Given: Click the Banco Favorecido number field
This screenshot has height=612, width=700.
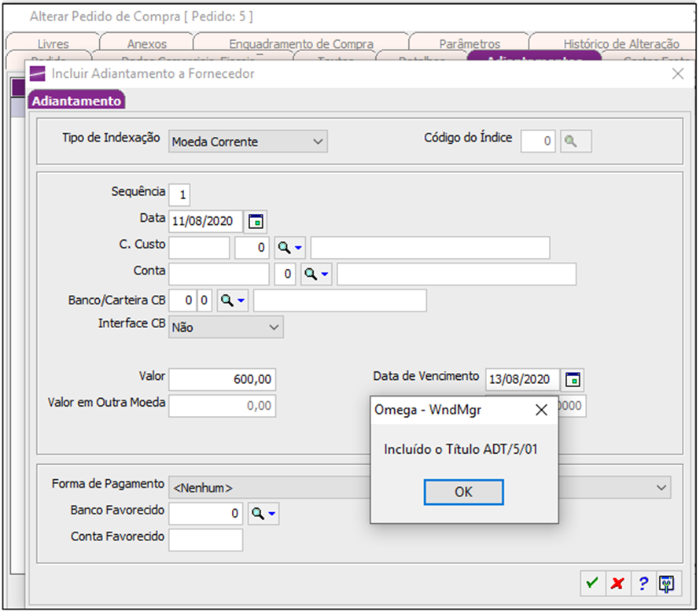Looking at the screenshot, I should [x=206, y=514].
